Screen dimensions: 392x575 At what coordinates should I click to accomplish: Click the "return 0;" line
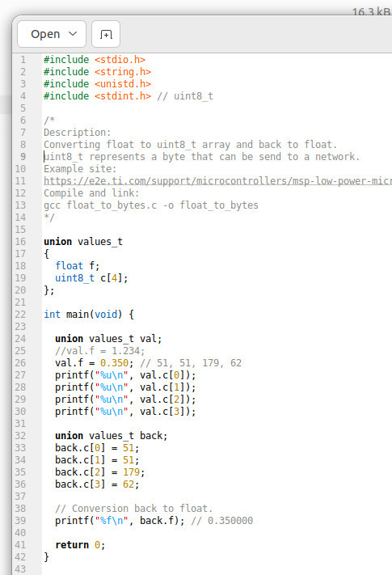(x=80, y=545)
